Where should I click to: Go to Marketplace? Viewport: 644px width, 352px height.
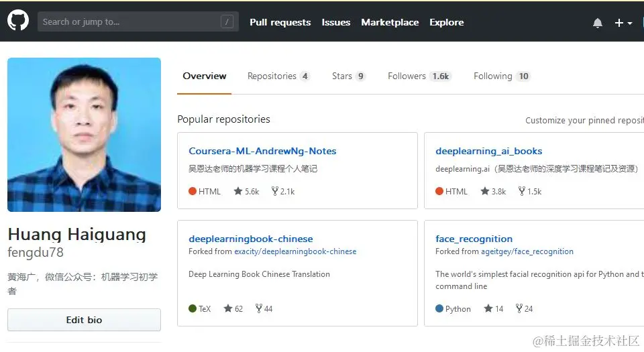pyautogui.click(x=390, y=22)
